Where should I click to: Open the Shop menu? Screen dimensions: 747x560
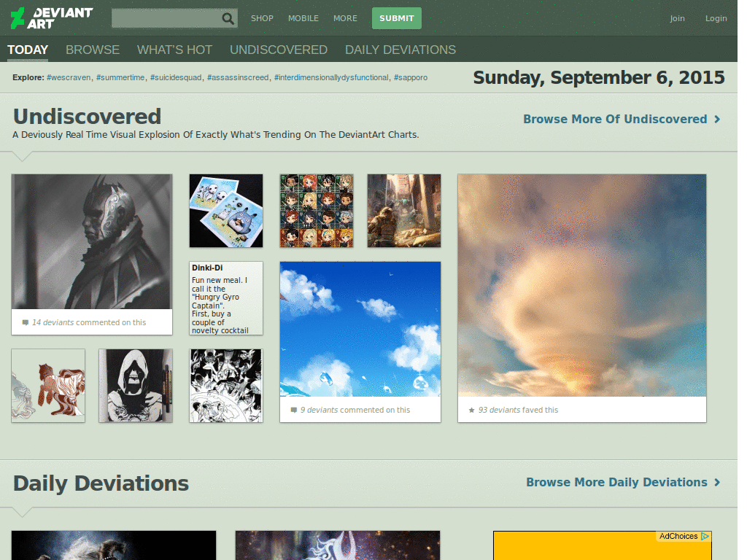(262, 18)
